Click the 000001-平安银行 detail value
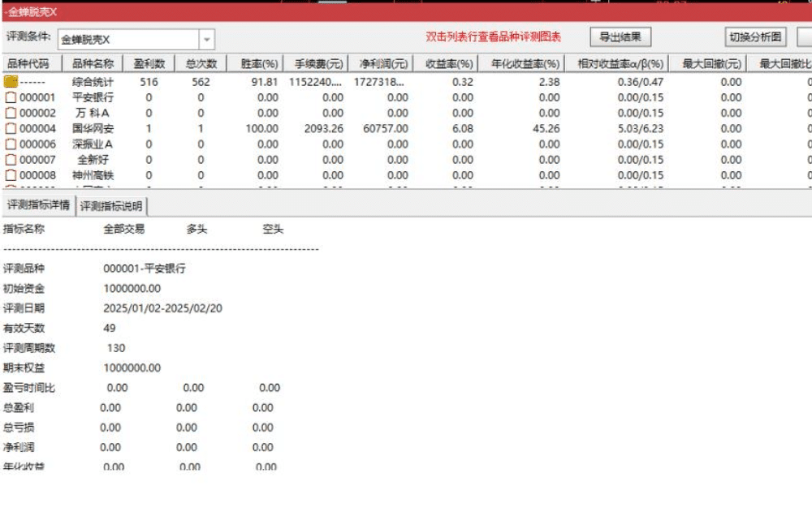 pos(145,268)
